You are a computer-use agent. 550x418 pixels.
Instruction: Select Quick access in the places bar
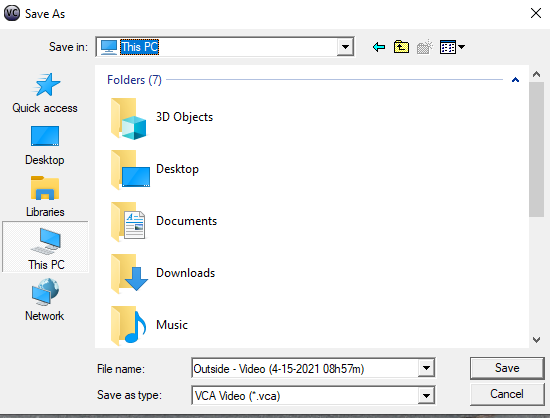pyautogui.click(x=45, y=93)
